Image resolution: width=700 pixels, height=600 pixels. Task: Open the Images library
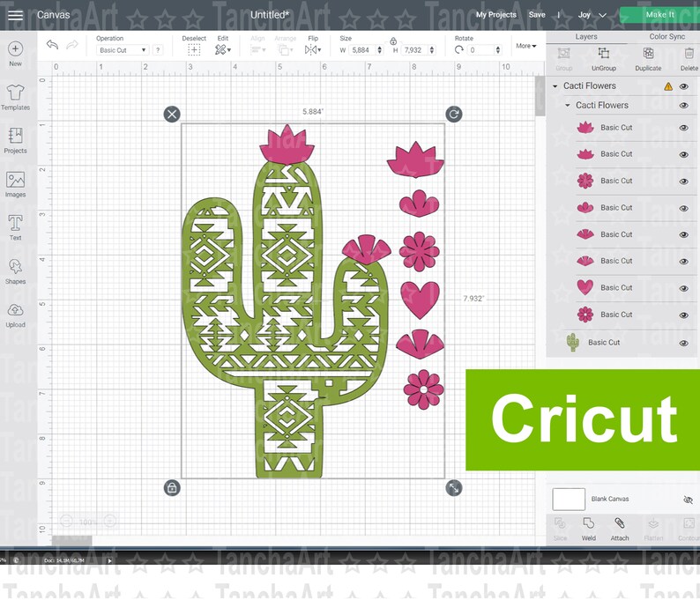(x=15, y=180)
